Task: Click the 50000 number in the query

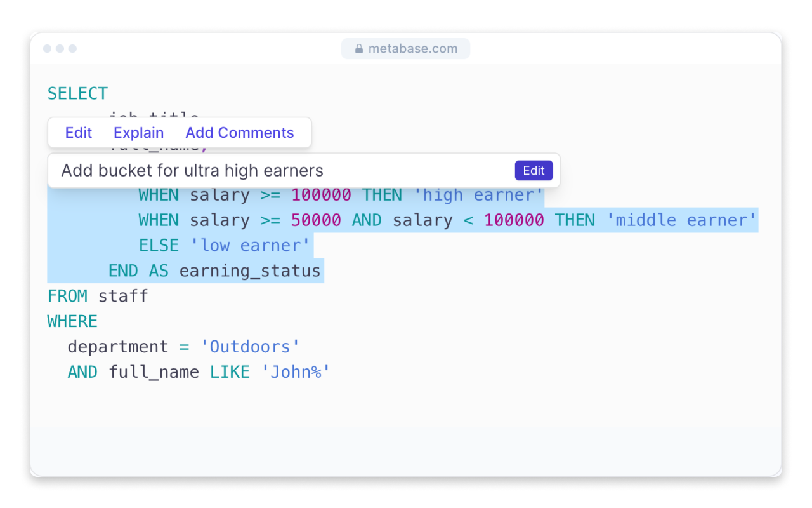Action: point(316,220)
